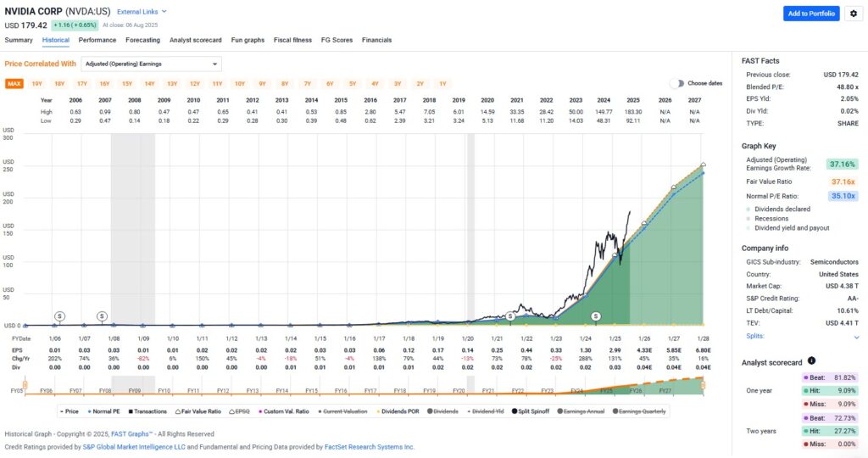Click the Beat 81.82% one year badge

click(829, 377)
